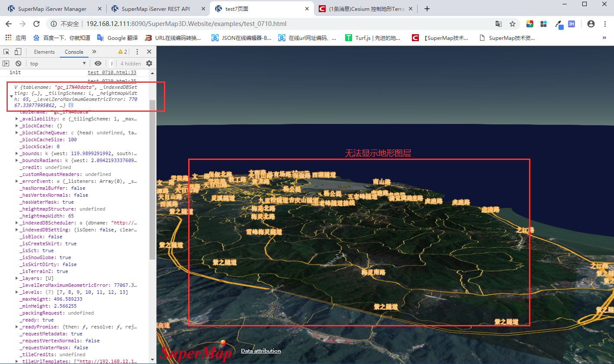Image resolution: width=614 pixels, height=364 pixels.
Task: Expand the _readyPromise property
Action: [x=16, y=327]
